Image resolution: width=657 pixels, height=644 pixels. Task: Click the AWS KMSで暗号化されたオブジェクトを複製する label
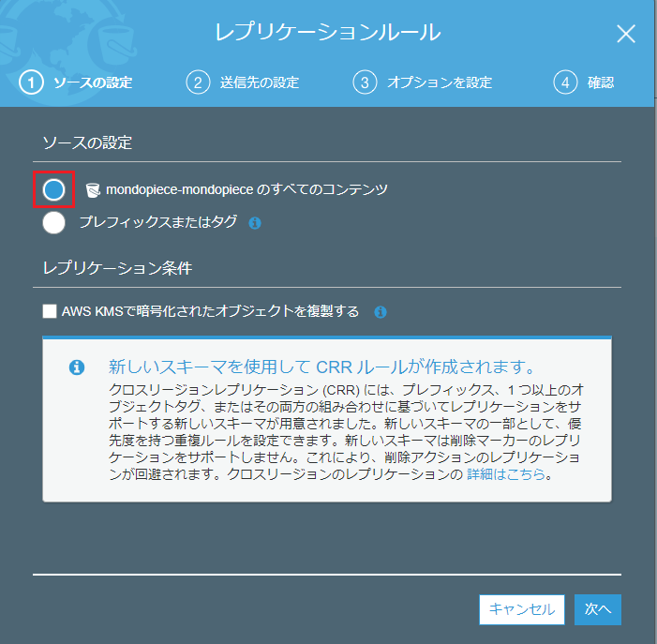(210, 311)
